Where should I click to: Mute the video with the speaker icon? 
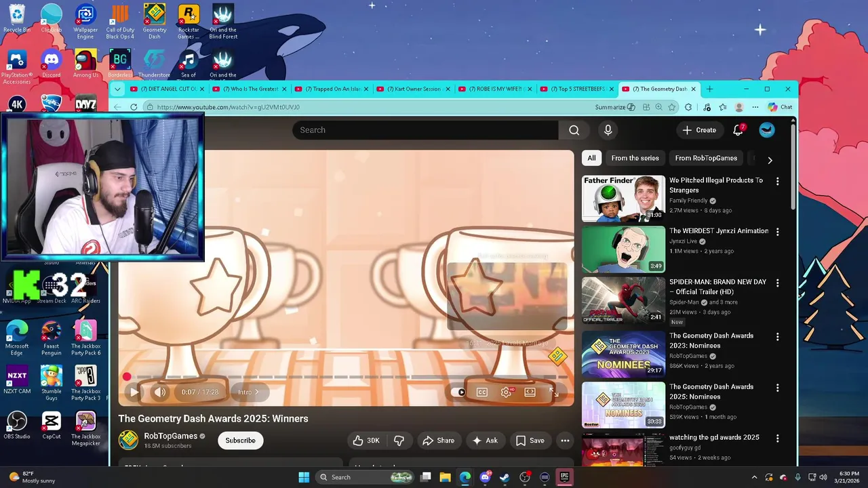click(160, 392)
